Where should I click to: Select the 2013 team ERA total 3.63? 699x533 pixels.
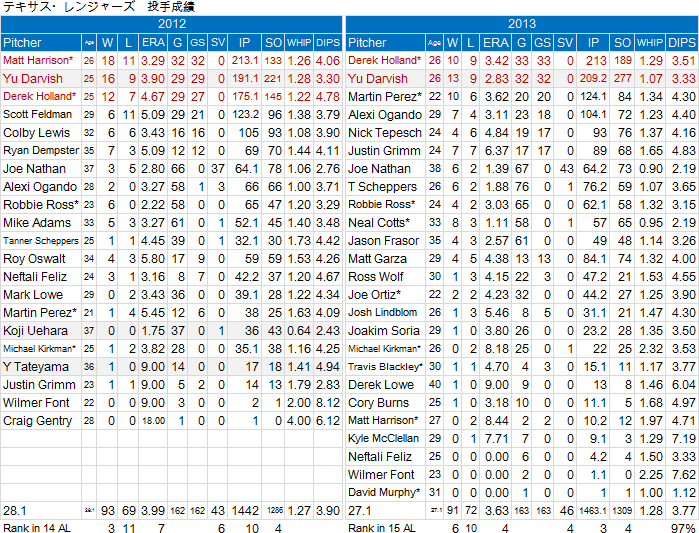(x=497, y=511)
